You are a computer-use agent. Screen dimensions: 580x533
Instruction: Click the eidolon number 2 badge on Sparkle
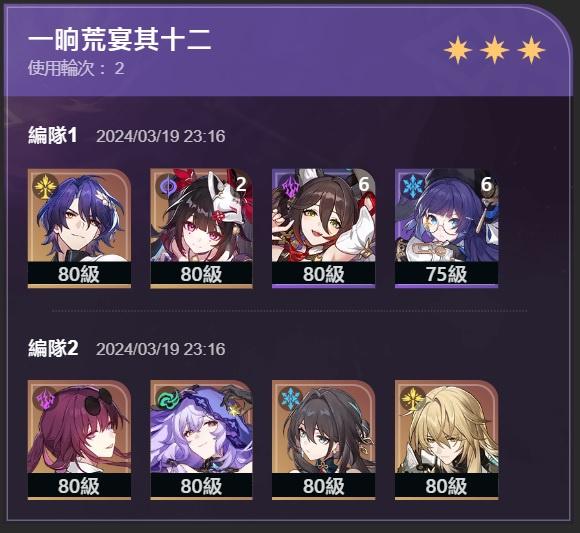click(241, 185)
